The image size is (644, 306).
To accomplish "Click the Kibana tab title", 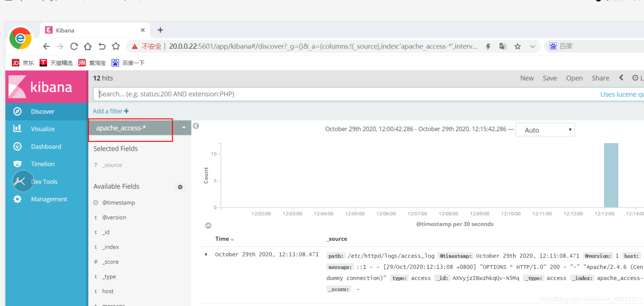I will [65, 30].
